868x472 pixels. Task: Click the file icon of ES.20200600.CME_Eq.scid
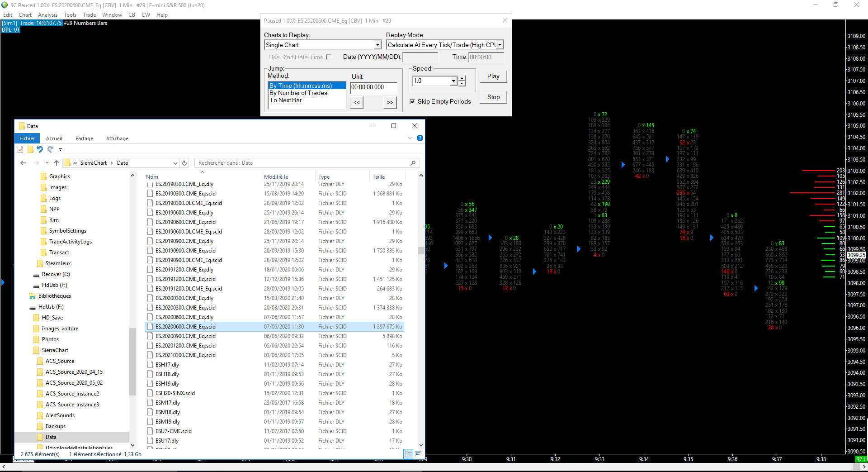pos(150,327)
